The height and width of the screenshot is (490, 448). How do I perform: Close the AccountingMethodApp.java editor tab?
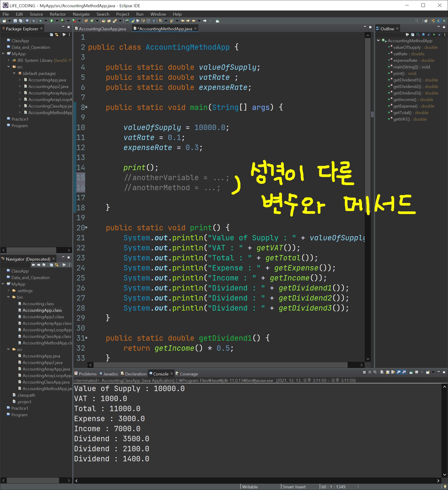195,28
